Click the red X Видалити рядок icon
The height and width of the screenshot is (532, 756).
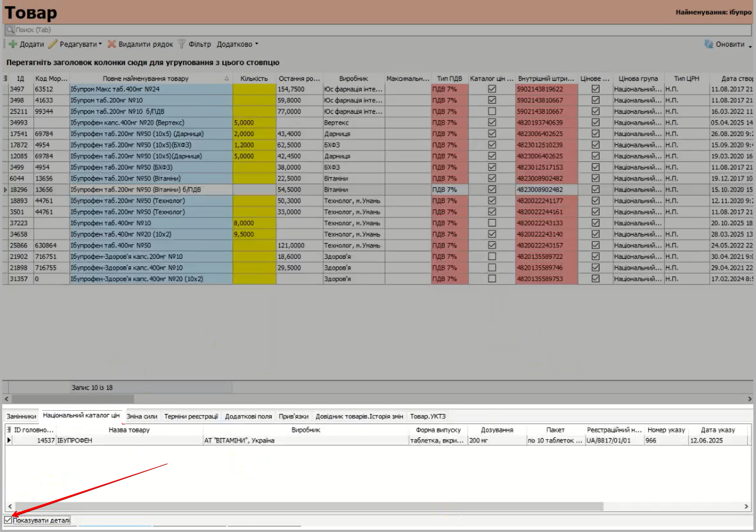[x=111, y=44]
